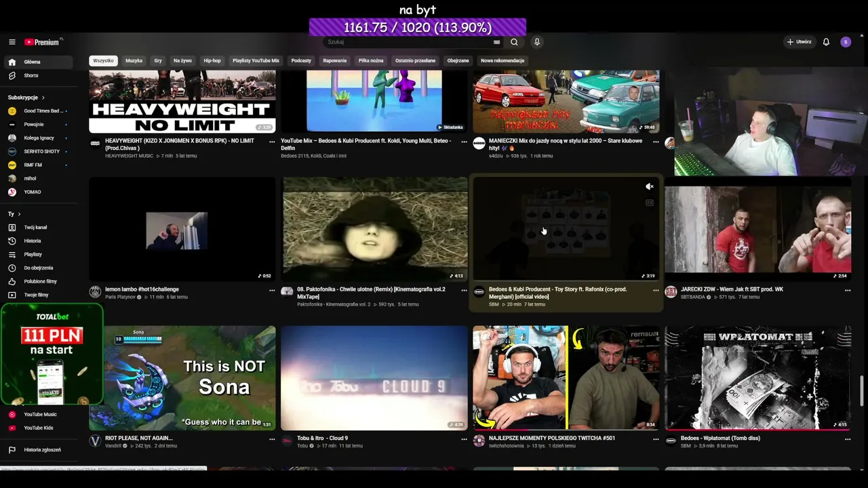This screenshot has height=488, width=868.
Task: Open Twoje filmy in the sidebar
Action: 37,295
